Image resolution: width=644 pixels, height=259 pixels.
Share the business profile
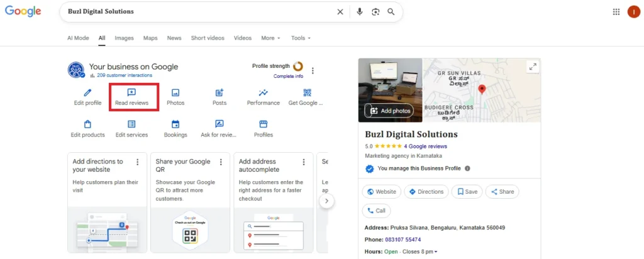[x=502, y=192]
